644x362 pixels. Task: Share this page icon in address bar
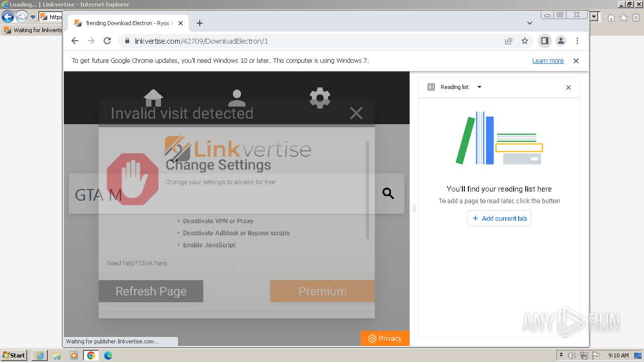(x=509, y=41)
